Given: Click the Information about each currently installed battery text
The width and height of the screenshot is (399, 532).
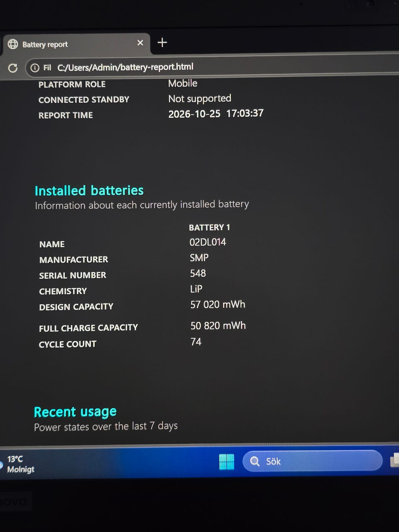Looking at the screenshot, I should [142, 204].
